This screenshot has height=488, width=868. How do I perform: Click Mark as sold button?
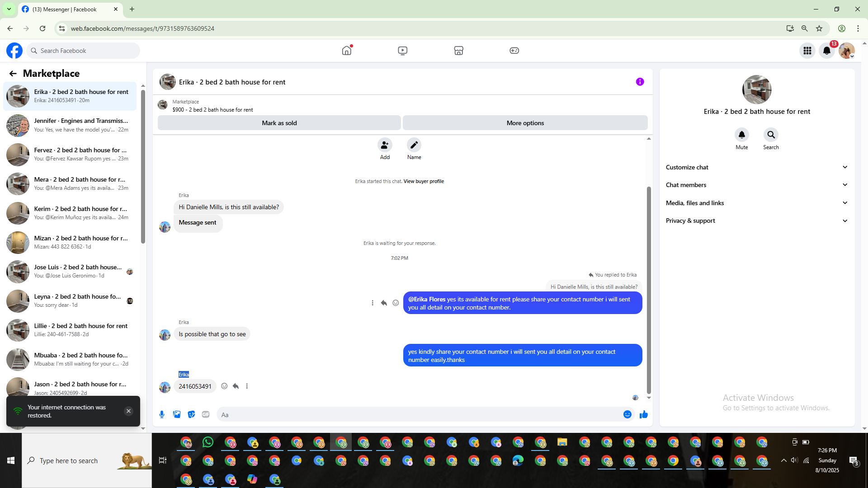pos(279,123)
